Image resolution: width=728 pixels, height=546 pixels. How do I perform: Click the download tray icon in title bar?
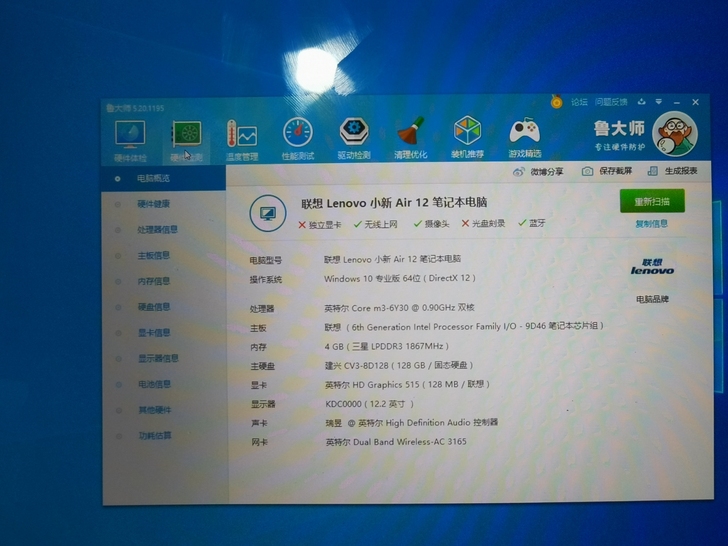tap(642, 102)
